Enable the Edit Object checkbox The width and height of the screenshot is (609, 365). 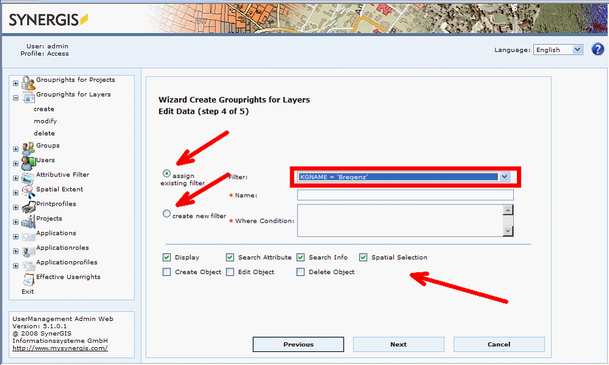click(230, 272)
